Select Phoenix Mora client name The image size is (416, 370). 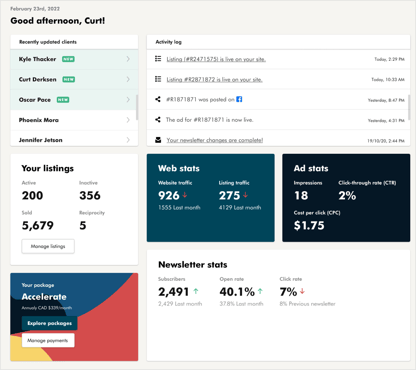pyautogui.click(x=39, y=120)
